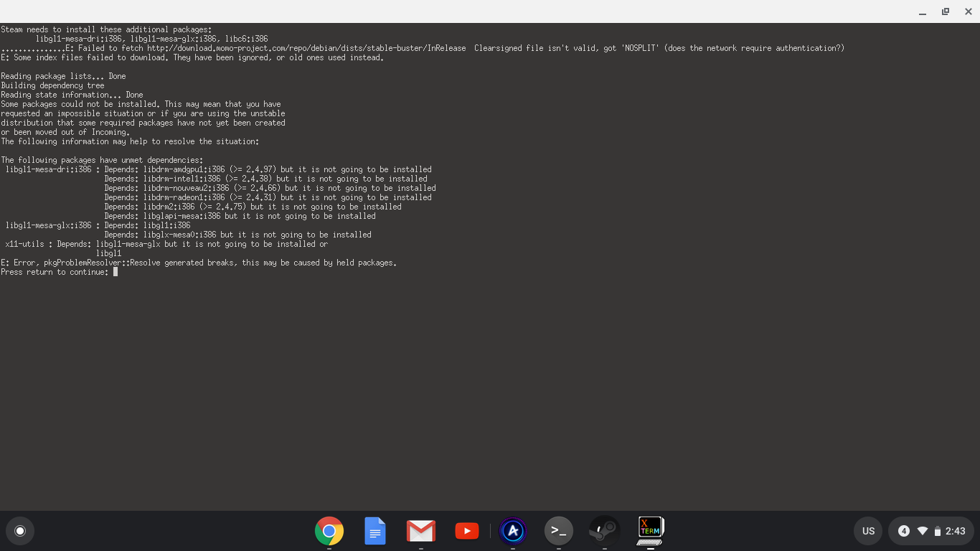980x551 pixels.
Task: Open the Linux Terminal shelf icon
Action: point(559,531)
